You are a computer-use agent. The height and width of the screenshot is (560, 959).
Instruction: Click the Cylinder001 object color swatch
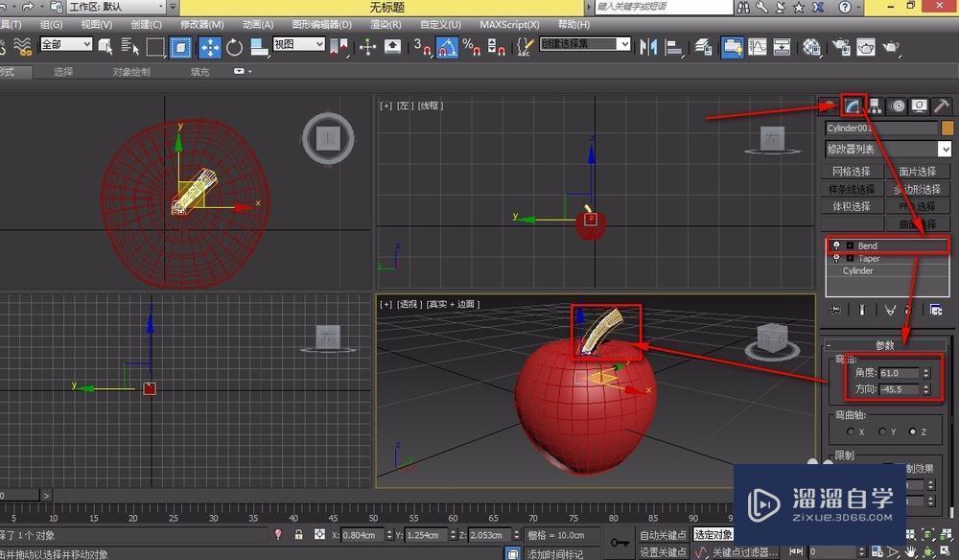point(947,128)
